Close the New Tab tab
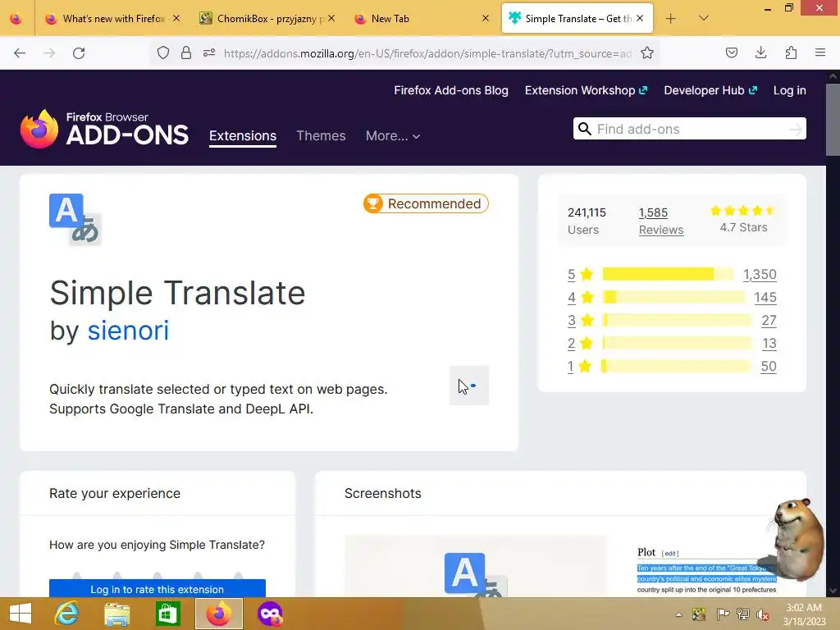This screenshot has height=630, width=840. click(x=486, y=18)
